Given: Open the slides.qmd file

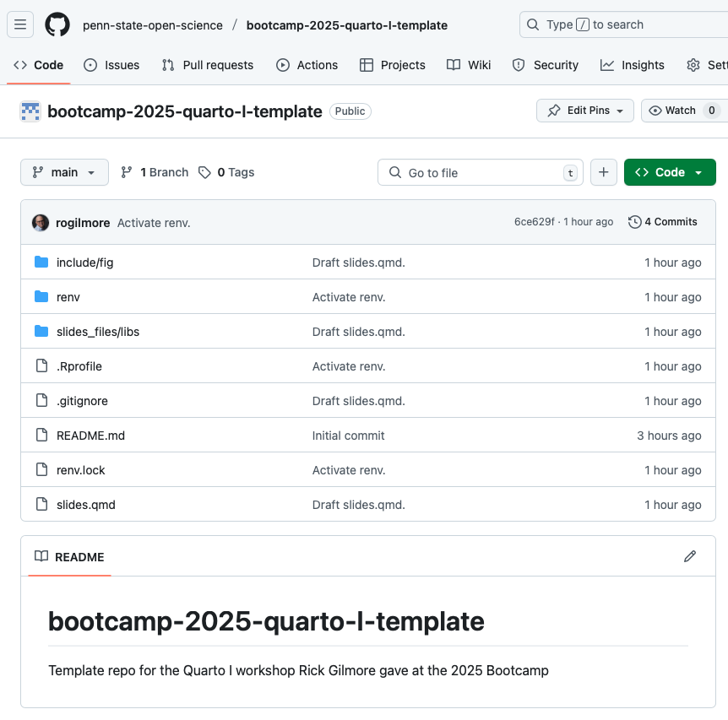Looking at the screenshot, I should (85, 505).
